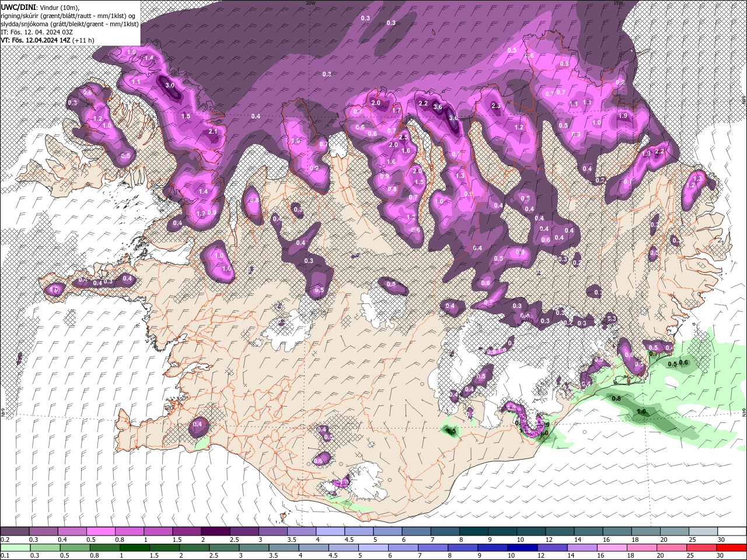Pick the dark mauve 0.2–0.3 swatch, upper legend
Image resolution: width=747 pixels, height=560 pixels.
pyautogui.click(x=15, y=531)
